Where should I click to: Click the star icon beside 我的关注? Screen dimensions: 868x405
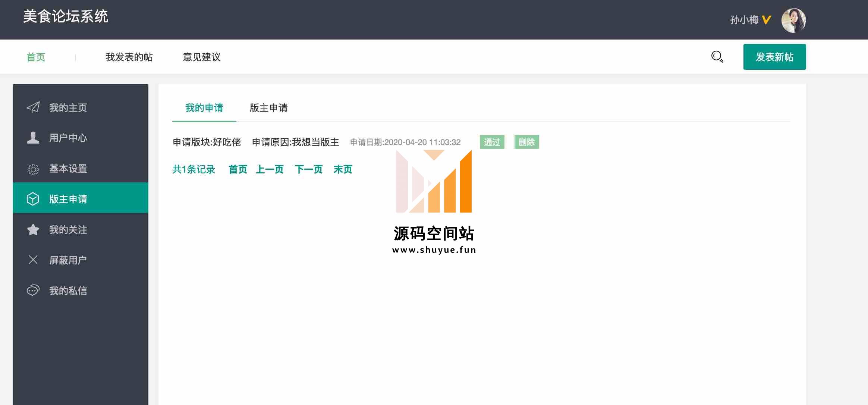[x=33, y=229]
